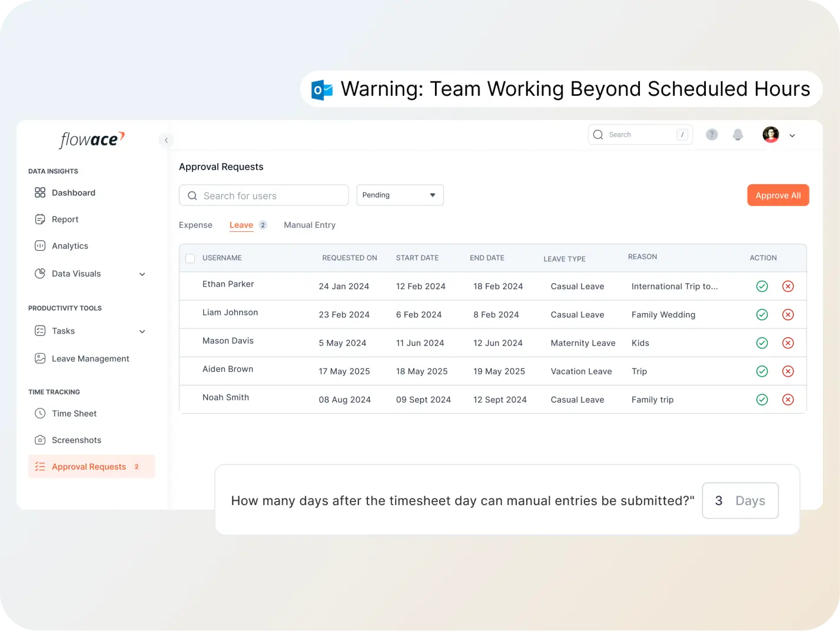The width and height of the screenshot is (840, 631).
Task: Approve Mason Davis's maternity leave
Action: 762,343
